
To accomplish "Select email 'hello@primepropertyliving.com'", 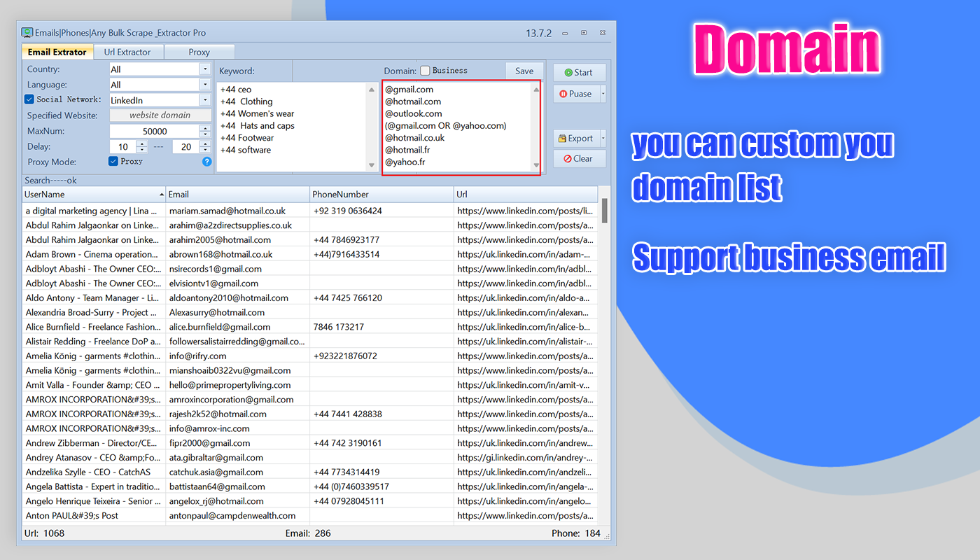I will (230, 385).
